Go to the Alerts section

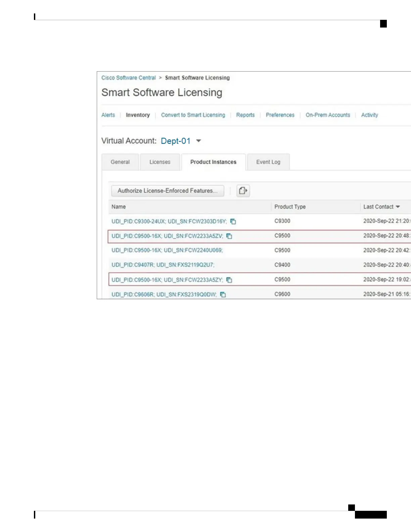[108, 115]
